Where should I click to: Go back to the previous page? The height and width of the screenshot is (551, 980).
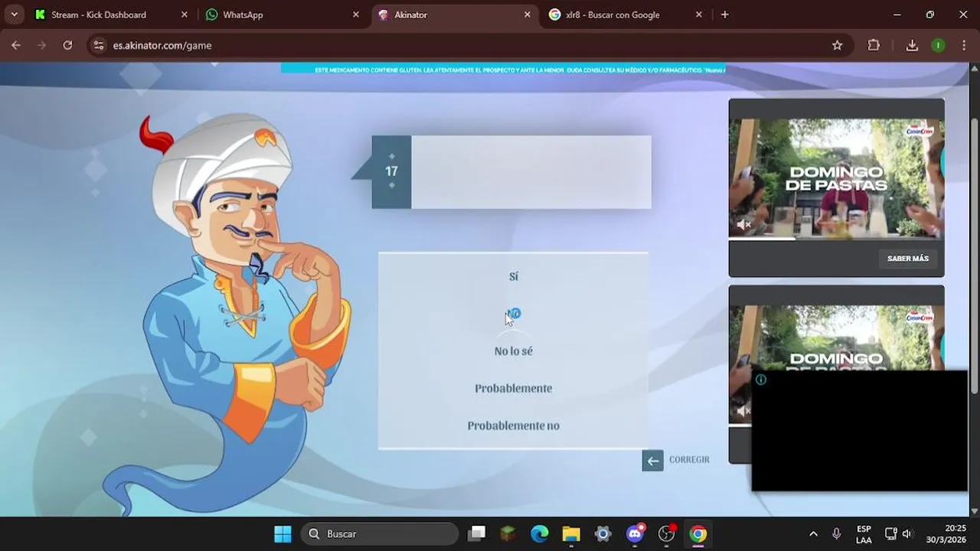tap(16, 45)
